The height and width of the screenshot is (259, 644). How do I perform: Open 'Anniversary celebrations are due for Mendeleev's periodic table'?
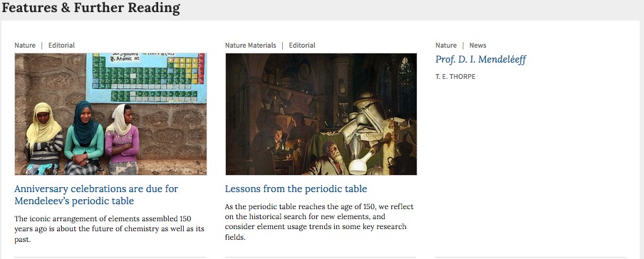(x=96, y=195)
